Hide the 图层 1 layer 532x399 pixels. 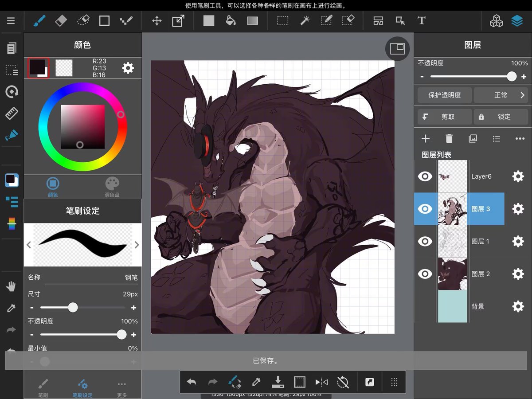[425, 241]
